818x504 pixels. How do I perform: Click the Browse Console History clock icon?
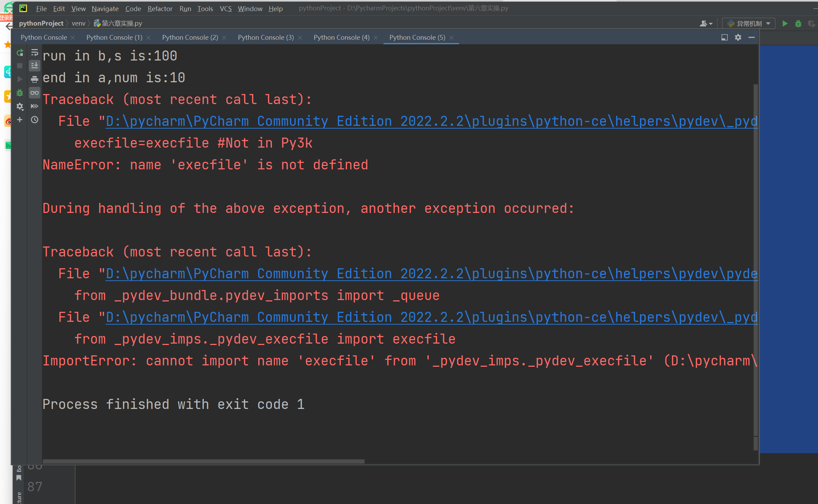(x=35, y=120)
